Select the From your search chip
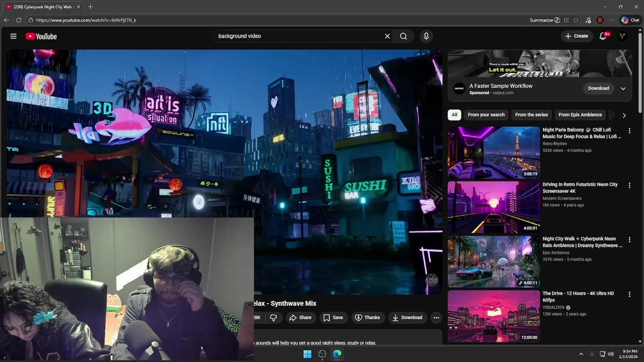Screen dimensions: 644x362 coord(486,115)
